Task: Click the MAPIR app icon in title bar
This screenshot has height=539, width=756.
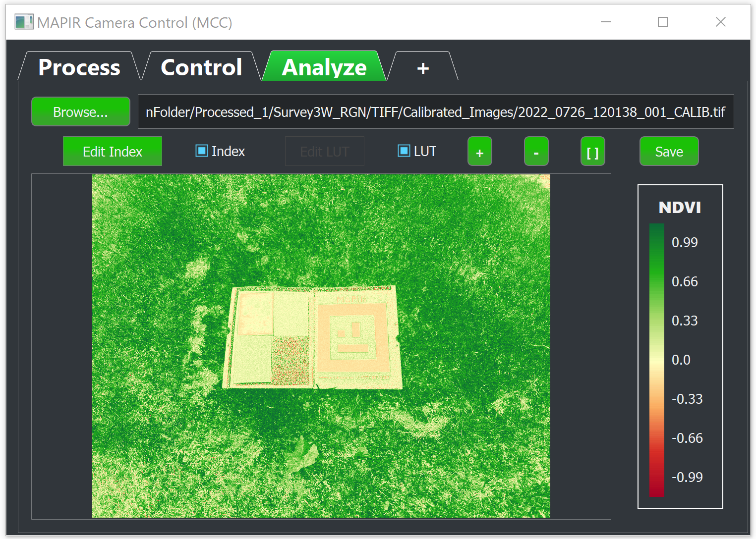Action: tap(23, 22)
